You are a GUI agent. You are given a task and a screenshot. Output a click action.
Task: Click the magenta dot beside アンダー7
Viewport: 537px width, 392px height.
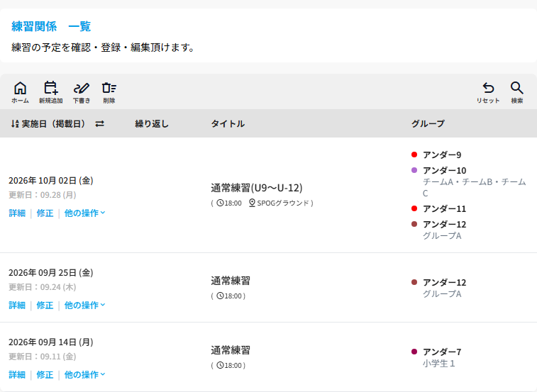point(414,352)
